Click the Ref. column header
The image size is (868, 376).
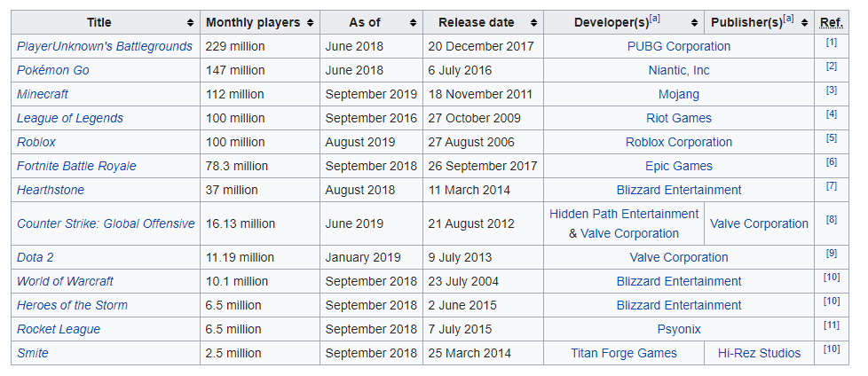(832, 23)
